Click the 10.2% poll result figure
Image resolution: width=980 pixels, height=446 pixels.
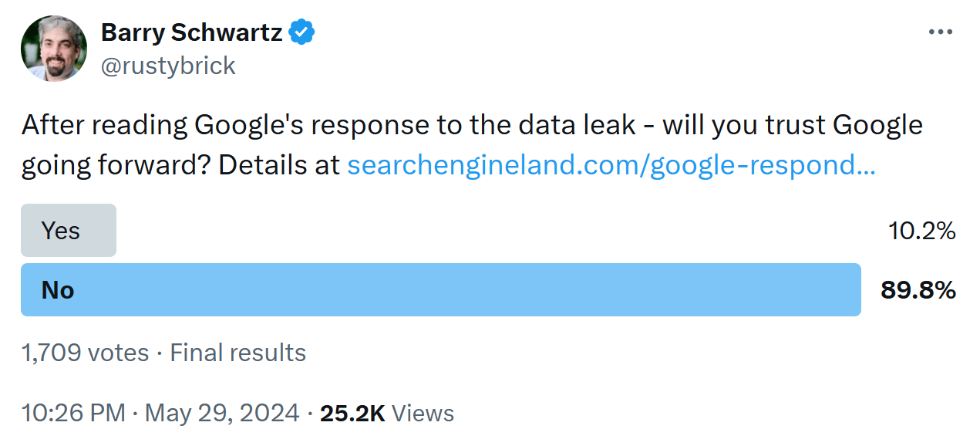point(922,231)
